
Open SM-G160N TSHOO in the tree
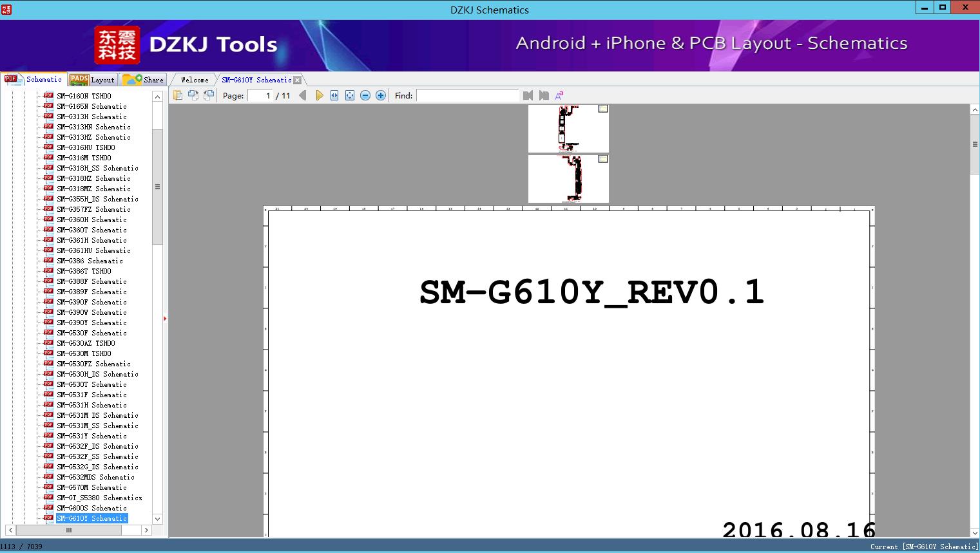(x=84, y=96)
